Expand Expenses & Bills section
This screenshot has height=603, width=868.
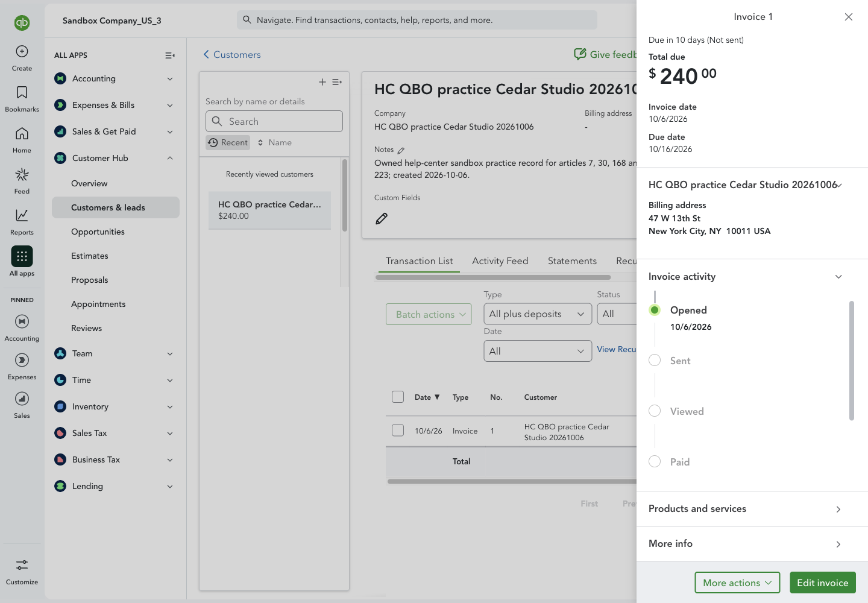pyautogui.click(x=115, y=105)
